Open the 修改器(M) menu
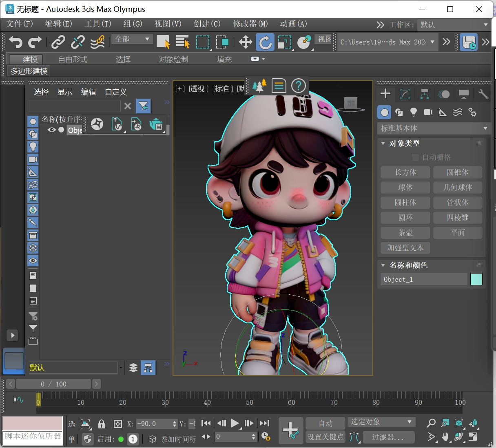Viewport: 496px width, 448px height. (250, 24)
